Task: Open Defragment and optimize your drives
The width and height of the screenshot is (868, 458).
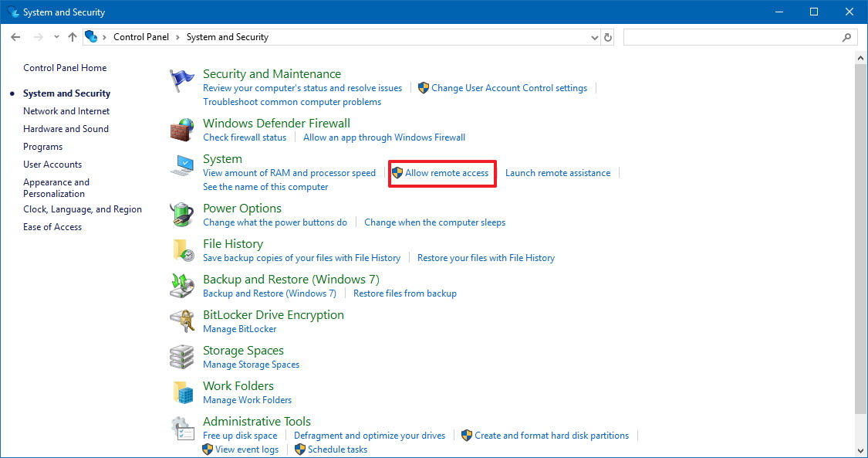Action: (370, 436)
